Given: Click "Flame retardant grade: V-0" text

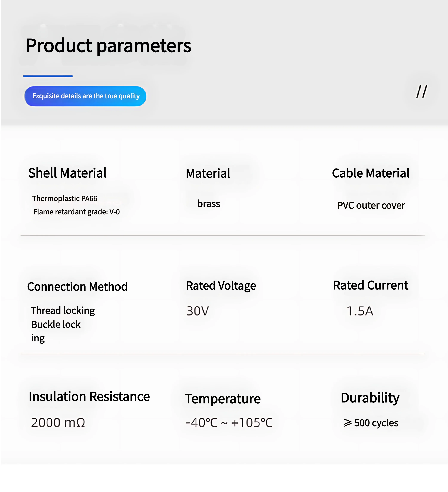Looking at the screenshot, I should click(x=76, y=212).
